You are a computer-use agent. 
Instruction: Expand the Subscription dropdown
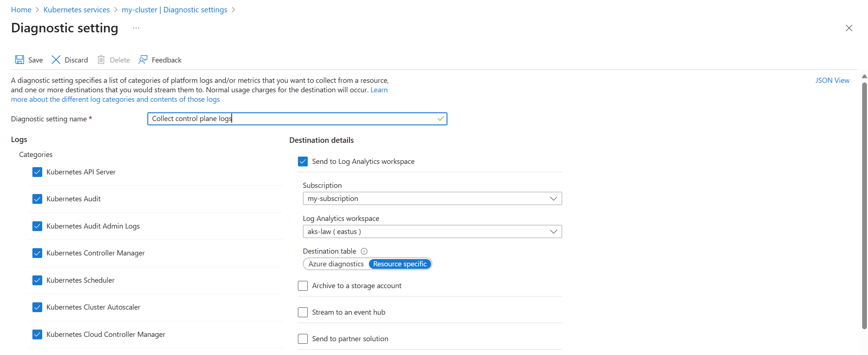pos(432,199)
